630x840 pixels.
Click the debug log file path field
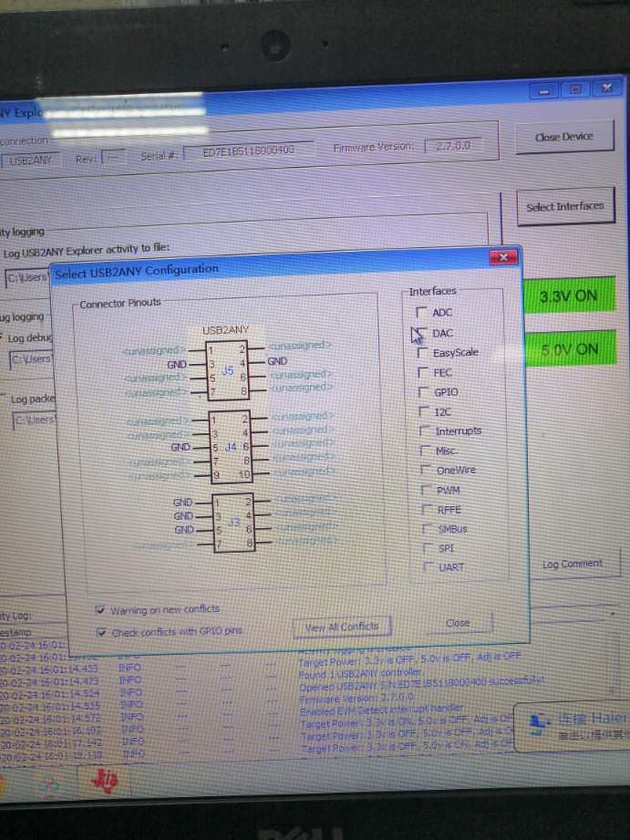[x=32, y=358]
